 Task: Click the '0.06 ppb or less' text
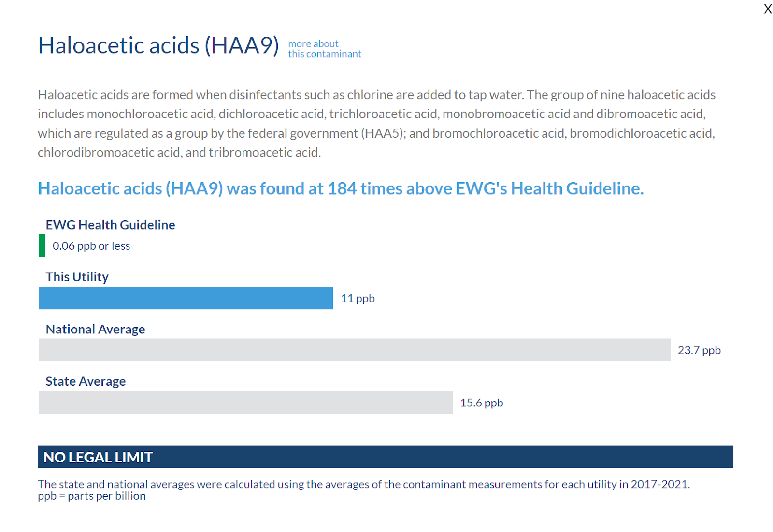91,246
